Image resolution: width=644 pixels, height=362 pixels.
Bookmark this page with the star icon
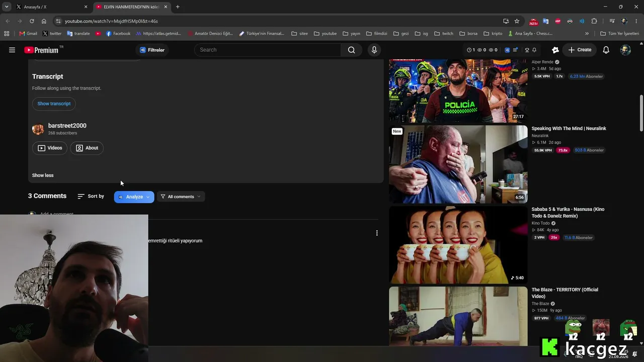point(517,21)
